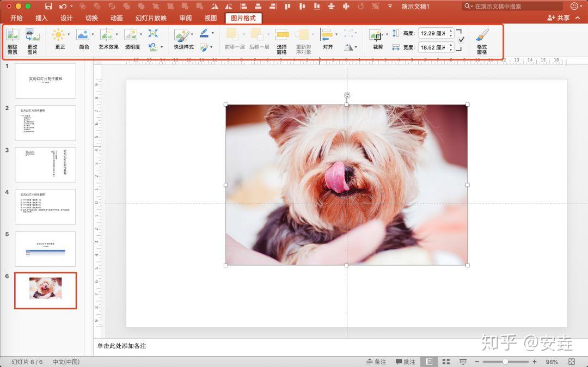The height and width of the screenshot is (367, 588).
Task: Open the Home (开始) tab
Action: [16, 18]
